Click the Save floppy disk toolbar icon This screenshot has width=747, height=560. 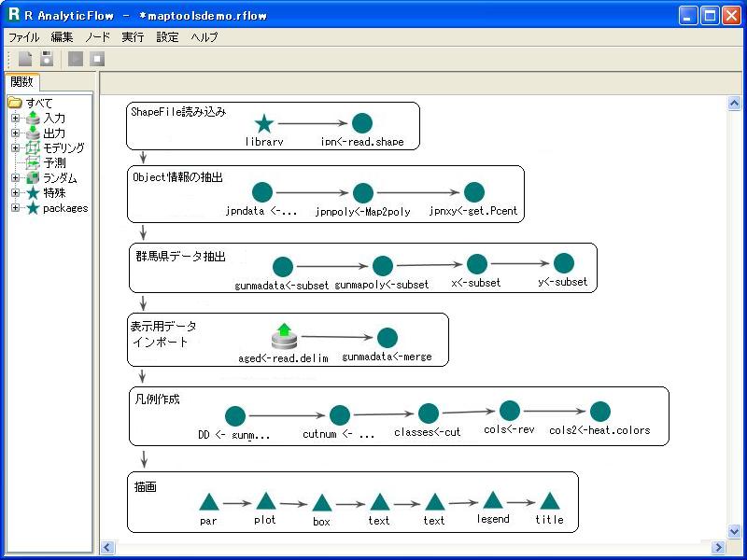(x=46, y=59)
